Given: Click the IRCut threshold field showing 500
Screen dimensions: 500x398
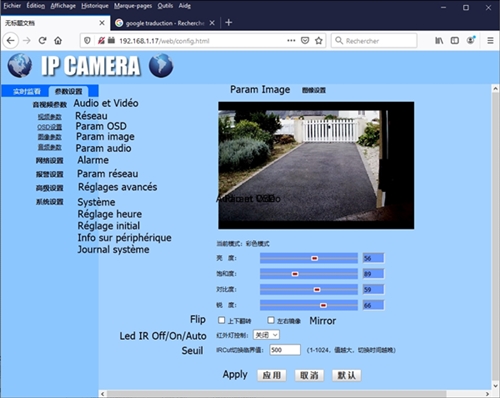Looking at the screenshot, I should coord(285,350).
